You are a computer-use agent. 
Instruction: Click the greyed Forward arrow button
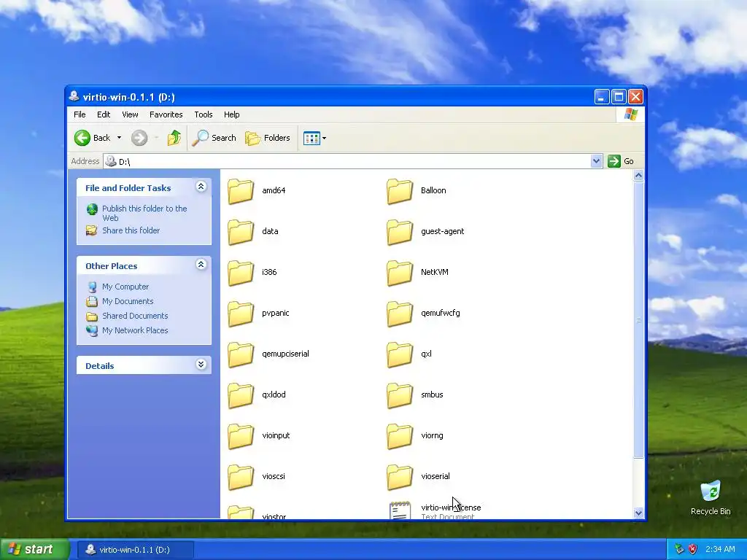tap(139, 138)
